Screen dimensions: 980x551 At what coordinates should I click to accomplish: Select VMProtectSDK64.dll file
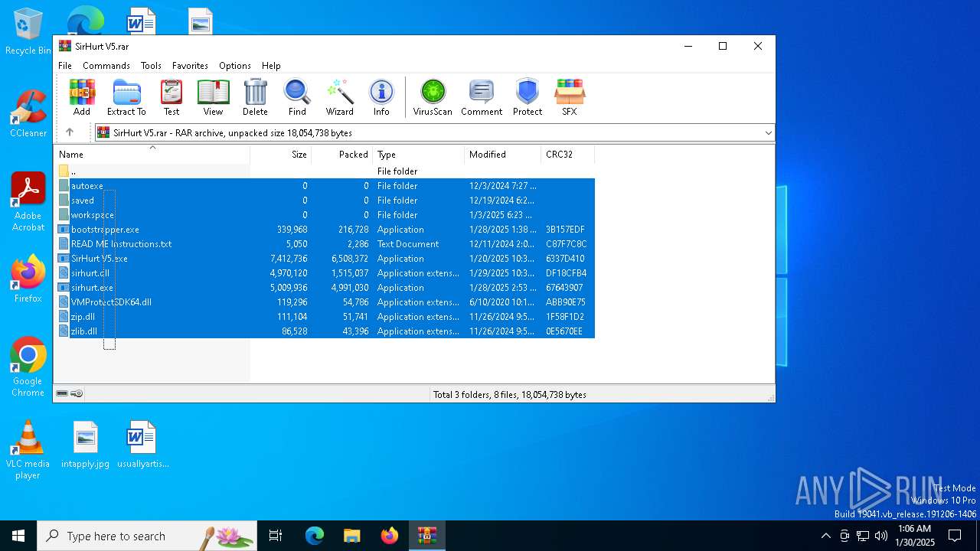click(325, 302)
